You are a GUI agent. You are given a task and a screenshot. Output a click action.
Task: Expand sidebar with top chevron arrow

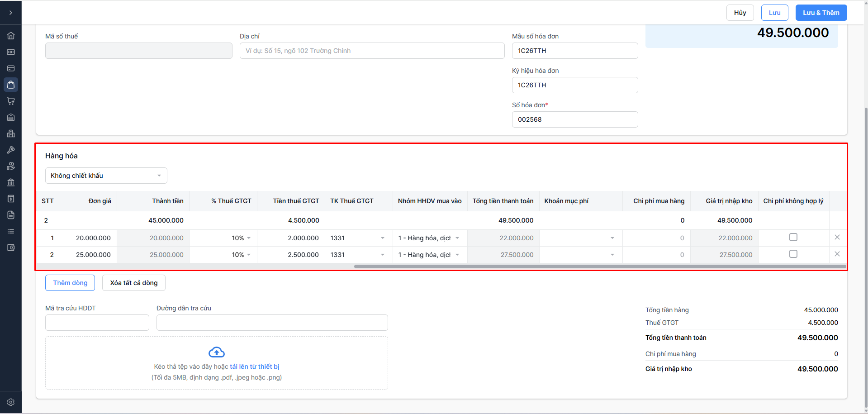tap(11, 13)
